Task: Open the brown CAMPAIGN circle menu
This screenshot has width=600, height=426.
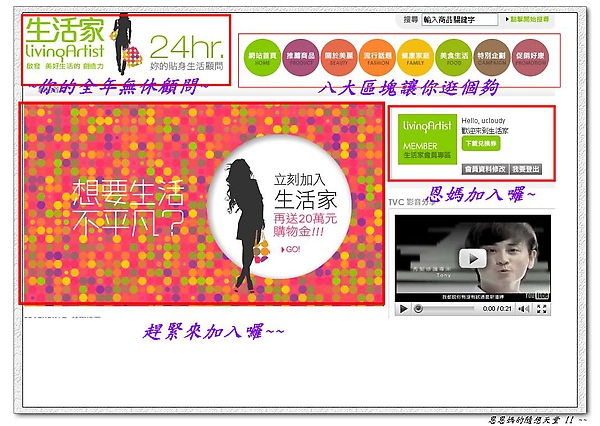Action: (x=492, y=58)
